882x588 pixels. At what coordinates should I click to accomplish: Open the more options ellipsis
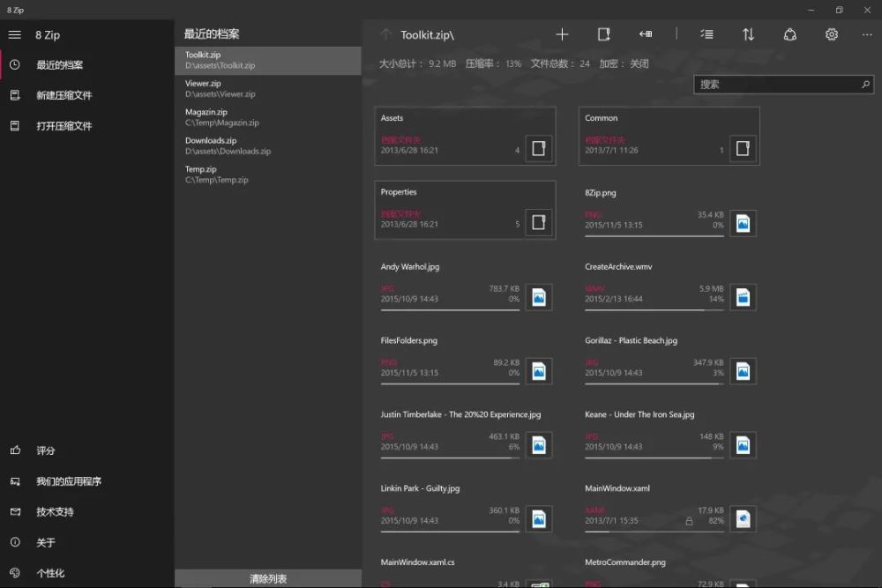(867, 35)
